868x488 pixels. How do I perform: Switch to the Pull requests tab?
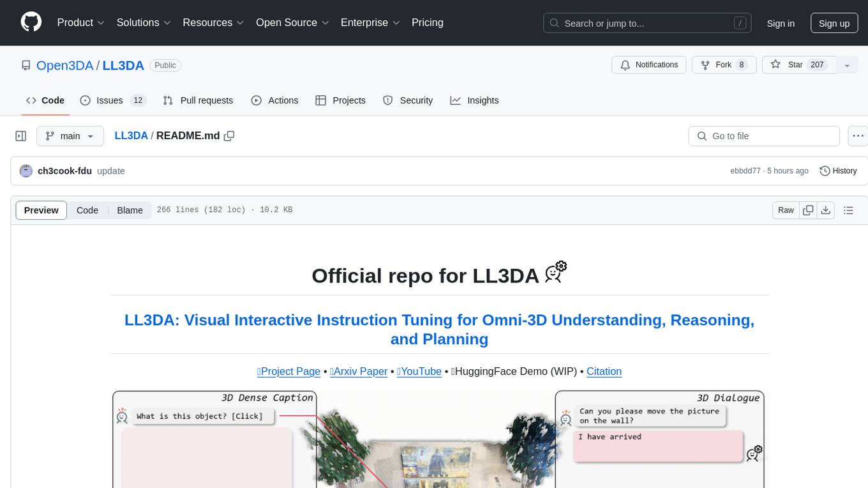pyautogui.click(x=198, y=100)
